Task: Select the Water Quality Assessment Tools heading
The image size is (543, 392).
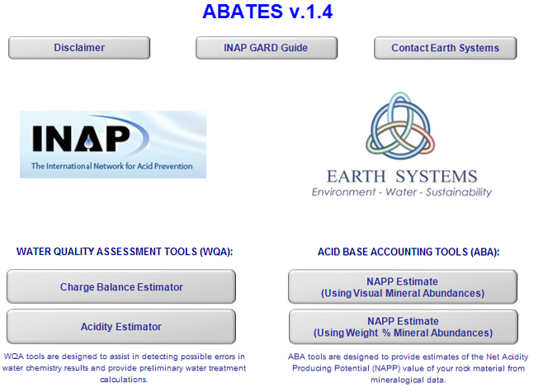Action: 125,252
